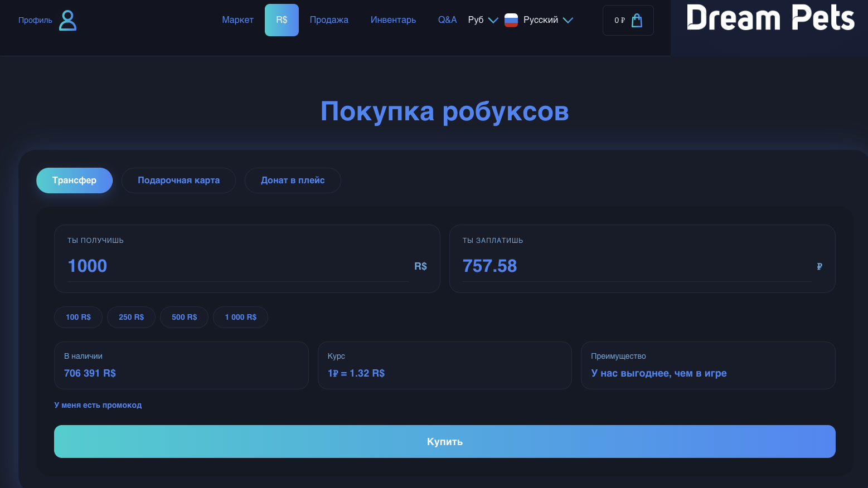Click the Russian flag icon
Image resolution: width=868 pixels, height=488 pixels.
pos(511,20)
